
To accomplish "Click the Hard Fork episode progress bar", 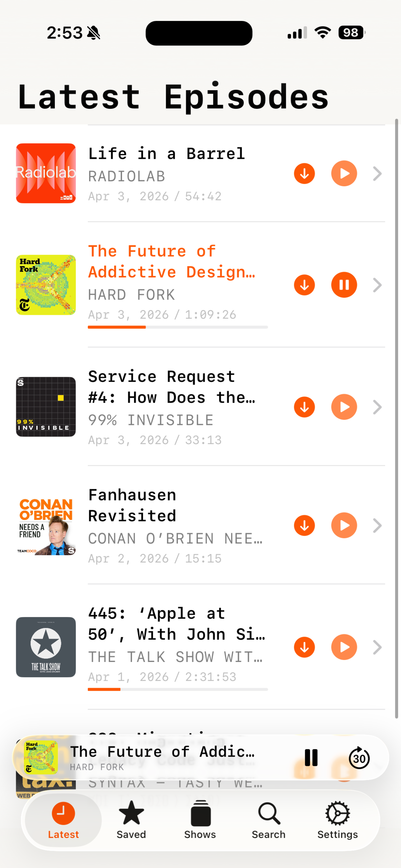I will coord(178,327).
